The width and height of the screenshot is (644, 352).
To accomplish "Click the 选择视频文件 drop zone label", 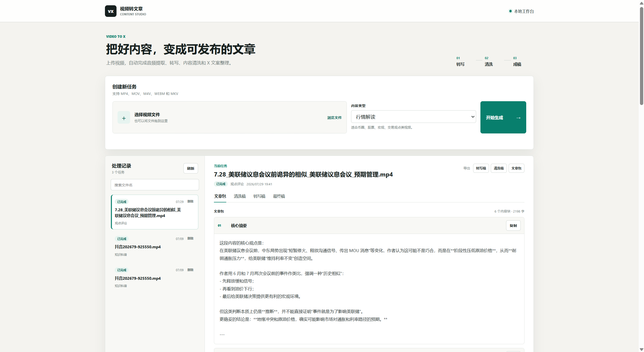I will (147, 115).
